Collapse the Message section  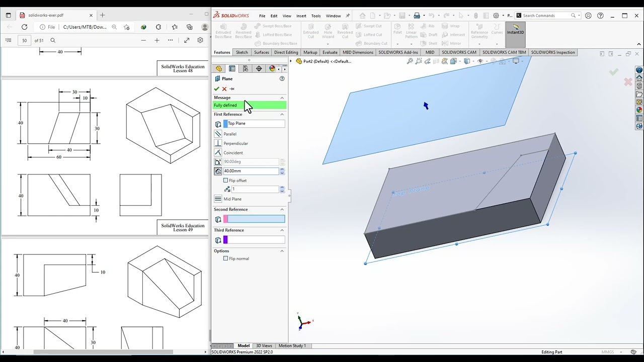(x=282, y=98)
